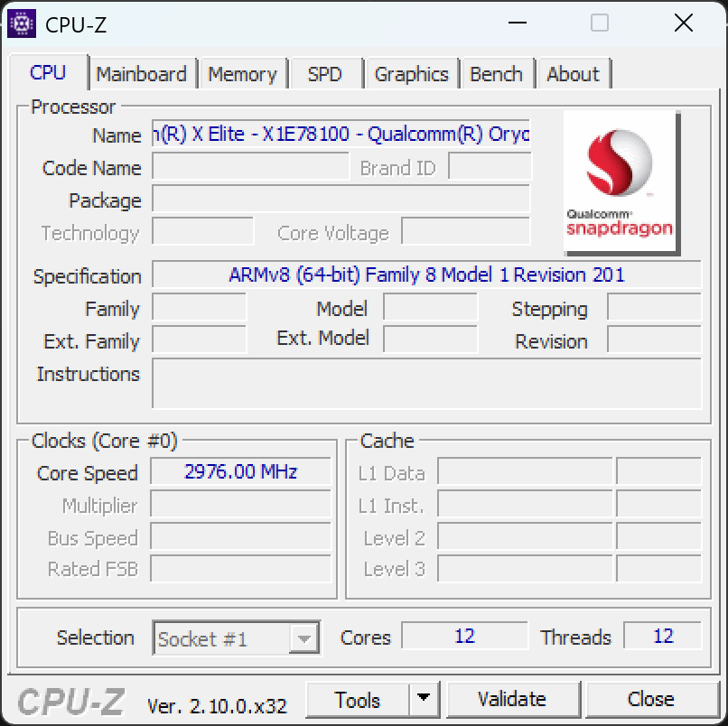Click the Brand ID field
Image resolution: width=728 pixels, height=726 pixels.
point(490,167)
